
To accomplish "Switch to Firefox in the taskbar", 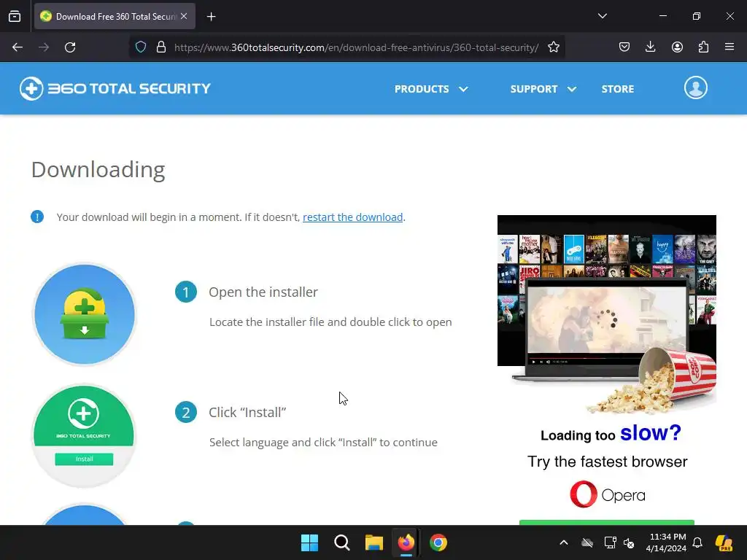I will point(406,542).
